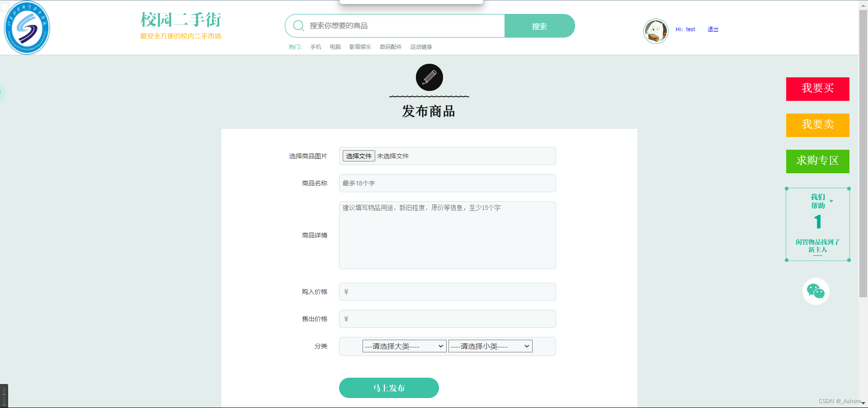The height and width of the screenshot is (408, 868).
Task: Expand the small-category selector arrow
Action: pos(526,346)
